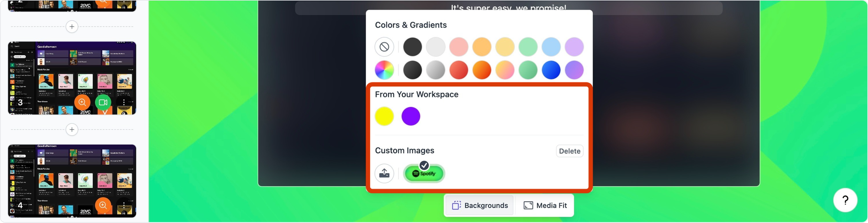868x223 pixels.
Task: Choose the violet workspace color
Action: tap(411, 116)
